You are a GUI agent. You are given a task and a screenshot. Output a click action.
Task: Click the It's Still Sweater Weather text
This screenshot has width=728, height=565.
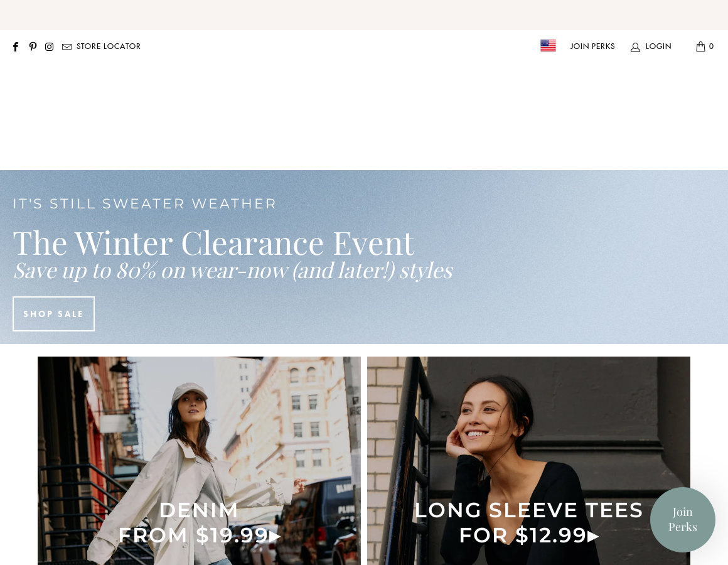coord(144,204)
